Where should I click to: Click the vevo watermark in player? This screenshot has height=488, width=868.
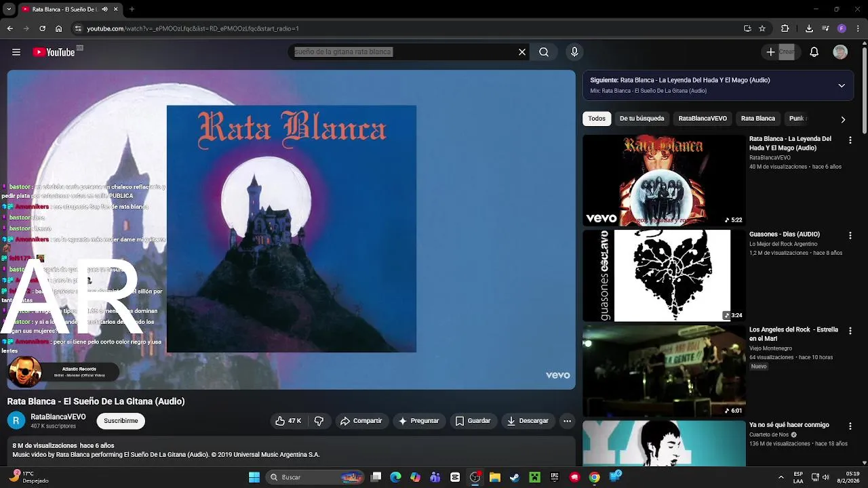(557, 375)
